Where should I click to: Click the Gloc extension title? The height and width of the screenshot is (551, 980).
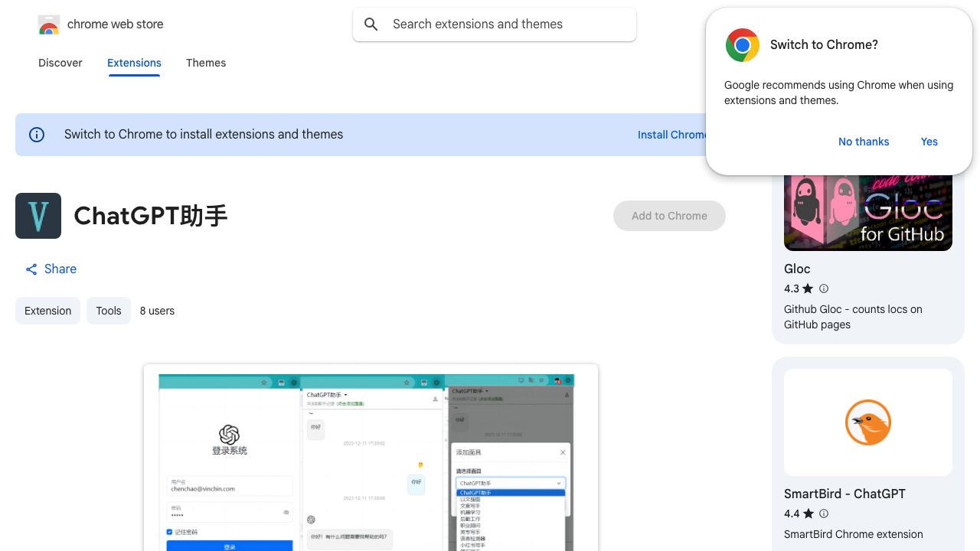click(x=797, y=269)
